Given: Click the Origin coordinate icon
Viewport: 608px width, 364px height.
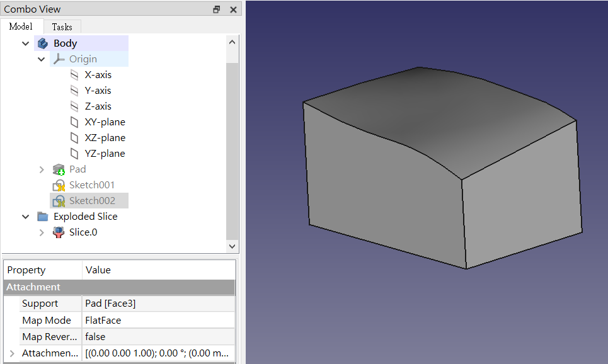Looking at the screenshot, I should 59,59.
